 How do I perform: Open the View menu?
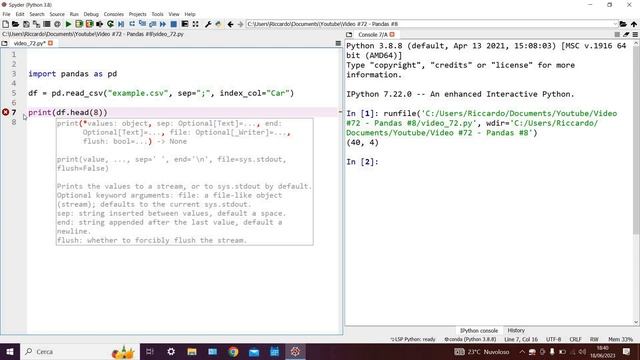point(174,14)
